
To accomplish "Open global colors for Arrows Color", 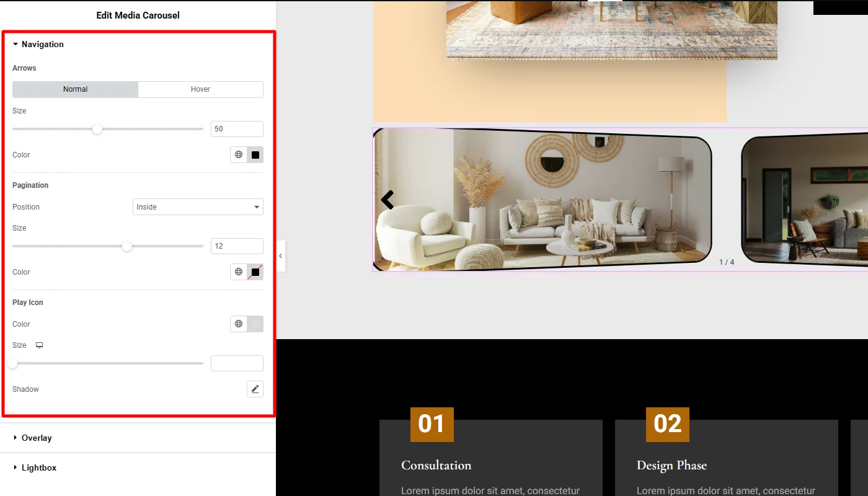I will click(x=239, y=155).
